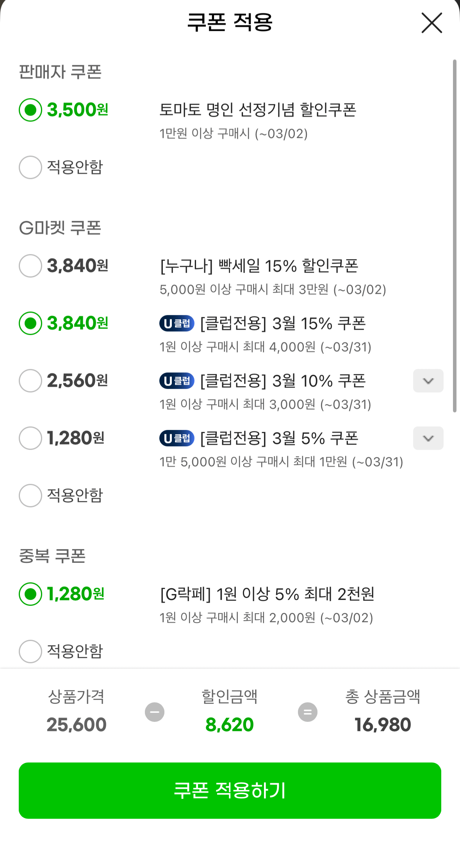The image size is (460, 868).
Task: Close the 쿠폰 적용 dialog
Action: [x=431, y=23]
